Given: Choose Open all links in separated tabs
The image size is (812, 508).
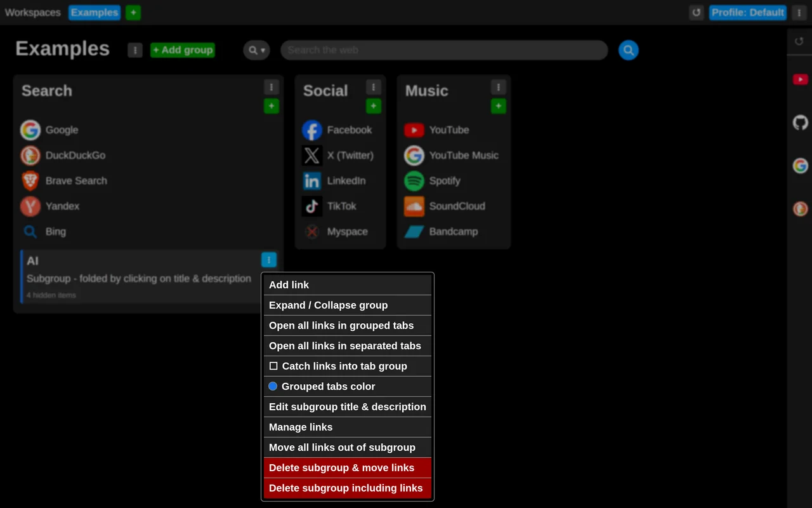Looking at the screenshot, I should pyautogui.click(x=348, y=346).
